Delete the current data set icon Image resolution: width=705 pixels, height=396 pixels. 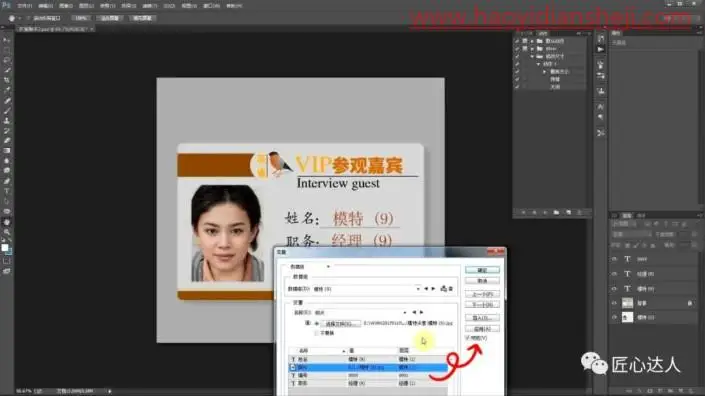pos(451,289)
